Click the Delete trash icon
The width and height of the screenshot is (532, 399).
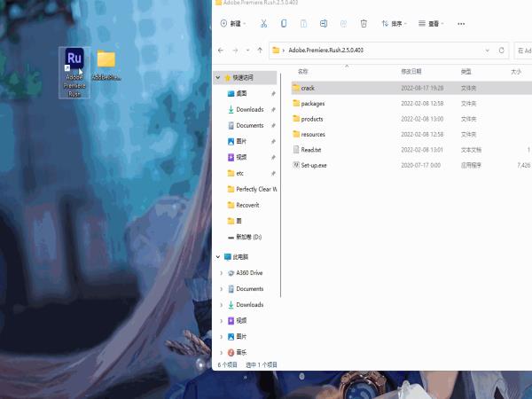tap(364, 23)
